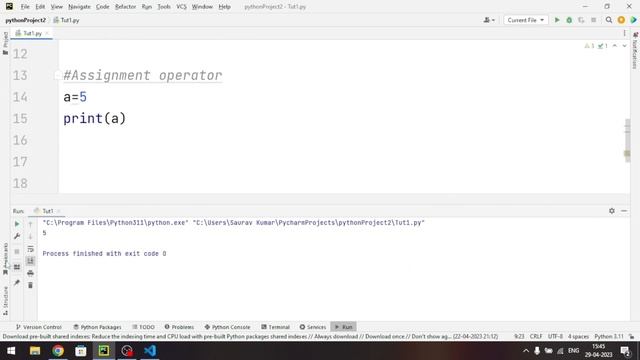This screenshot has width=640, height=360.
Task: Open the Refactor menu
Action: [125, 7]
